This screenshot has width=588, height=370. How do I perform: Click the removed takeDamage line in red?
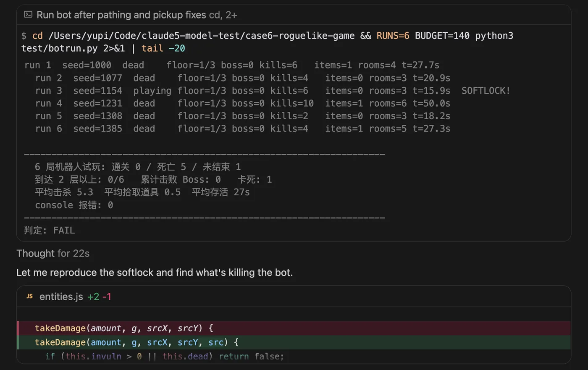(294, 328)
